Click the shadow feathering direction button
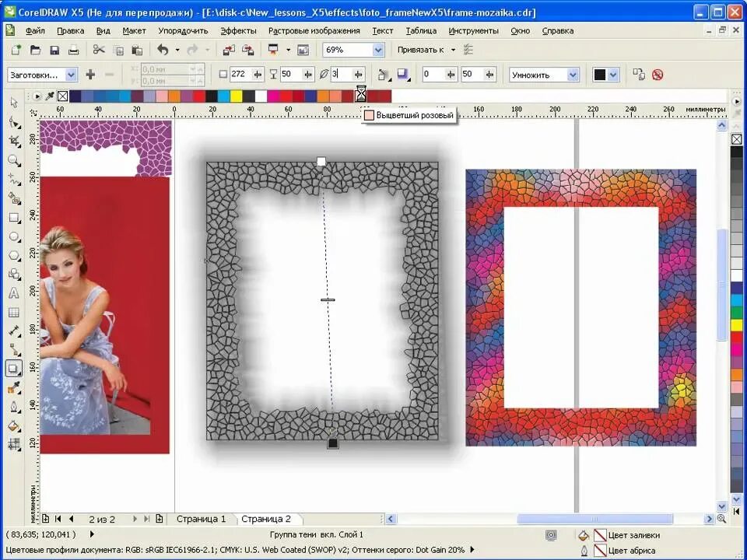Screen dimensions: 747x560 384,75
